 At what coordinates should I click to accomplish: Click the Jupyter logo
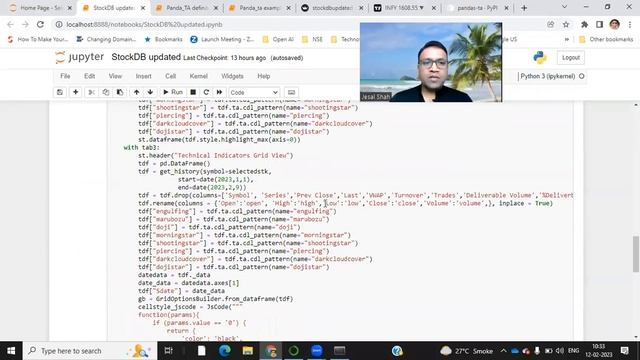(80, 58)
